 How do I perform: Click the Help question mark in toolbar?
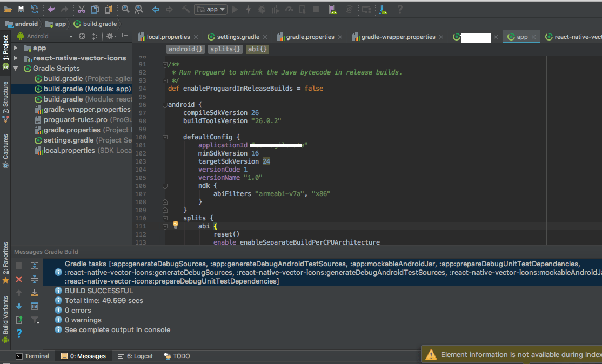[x=400, y=9]
